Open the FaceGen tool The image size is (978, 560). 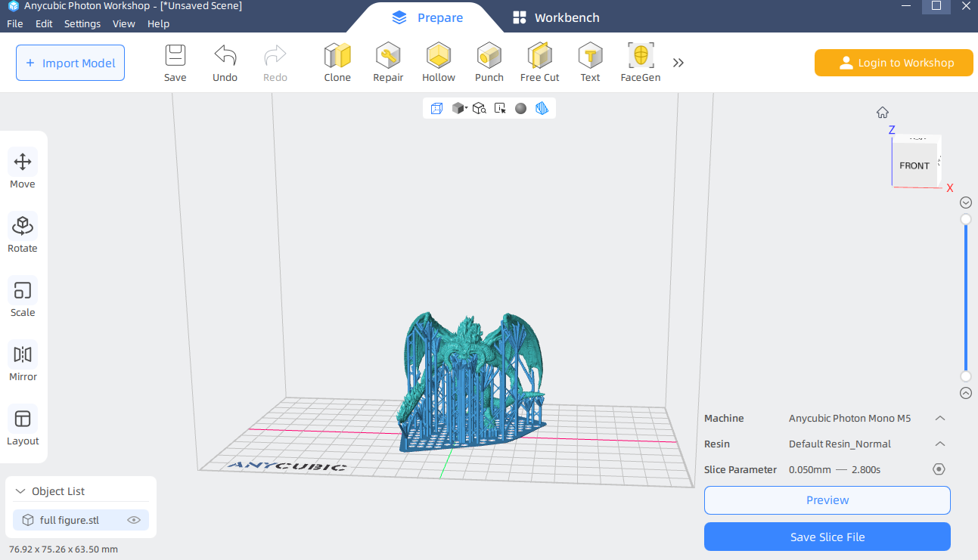click(640, 62)
